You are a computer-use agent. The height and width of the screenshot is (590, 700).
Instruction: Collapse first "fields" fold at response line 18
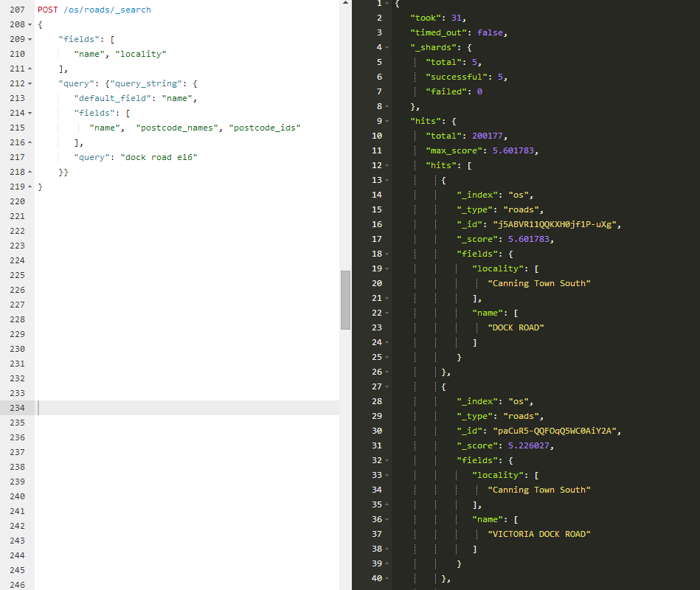pos(387,254)
